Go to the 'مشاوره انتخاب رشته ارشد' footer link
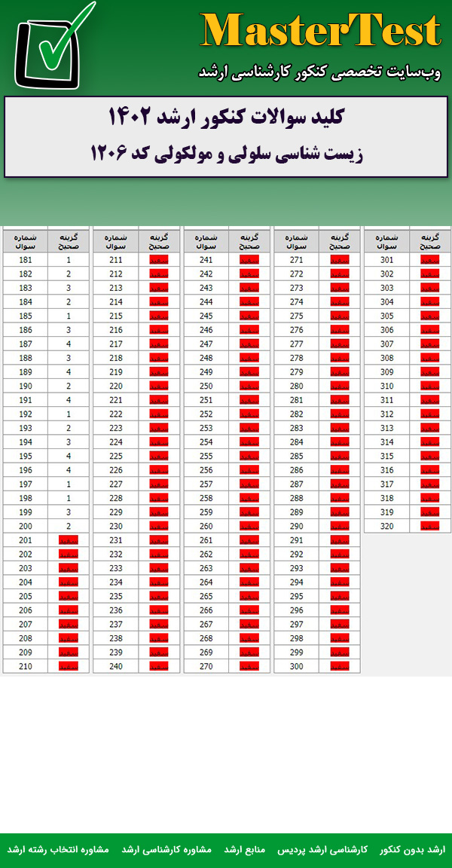Image resolution: width=452 pixels, height=868 pixels. click(58, 849)
